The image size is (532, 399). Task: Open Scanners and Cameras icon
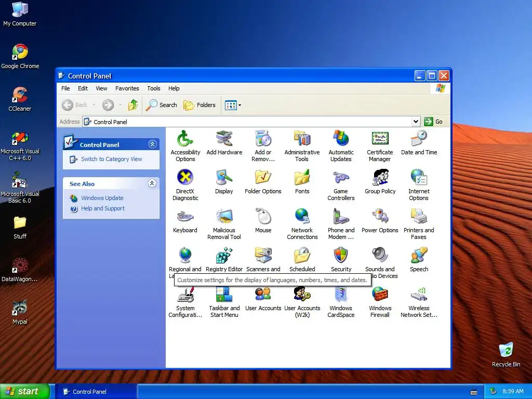263,256
